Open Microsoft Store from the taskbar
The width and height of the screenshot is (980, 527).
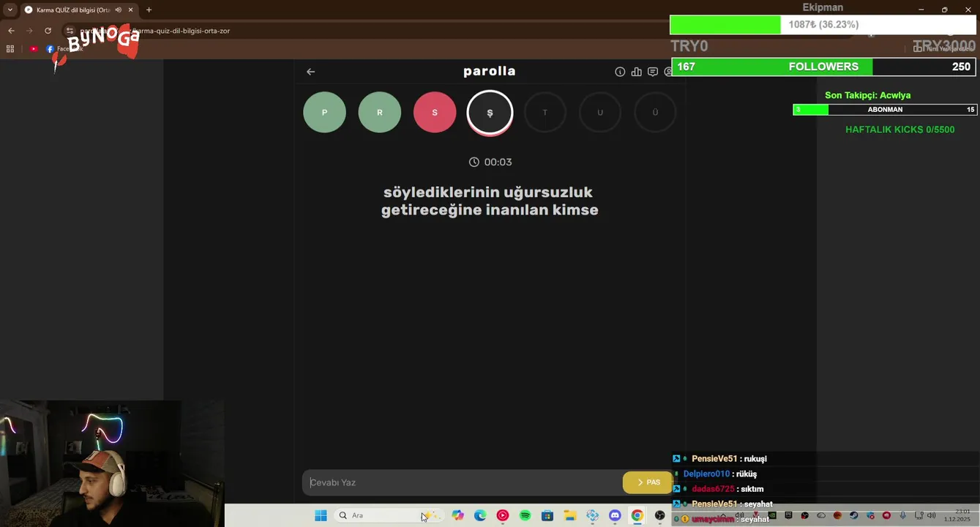547,515
